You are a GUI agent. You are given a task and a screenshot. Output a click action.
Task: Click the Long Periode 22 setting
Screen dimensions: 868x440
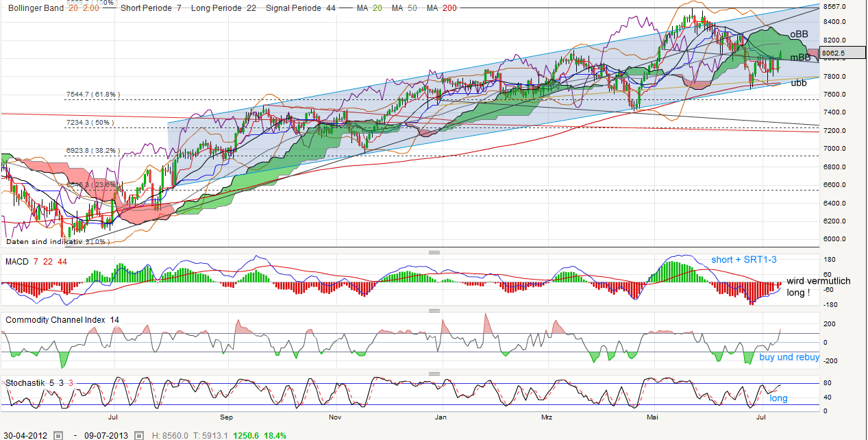click(x=225, y=8)
